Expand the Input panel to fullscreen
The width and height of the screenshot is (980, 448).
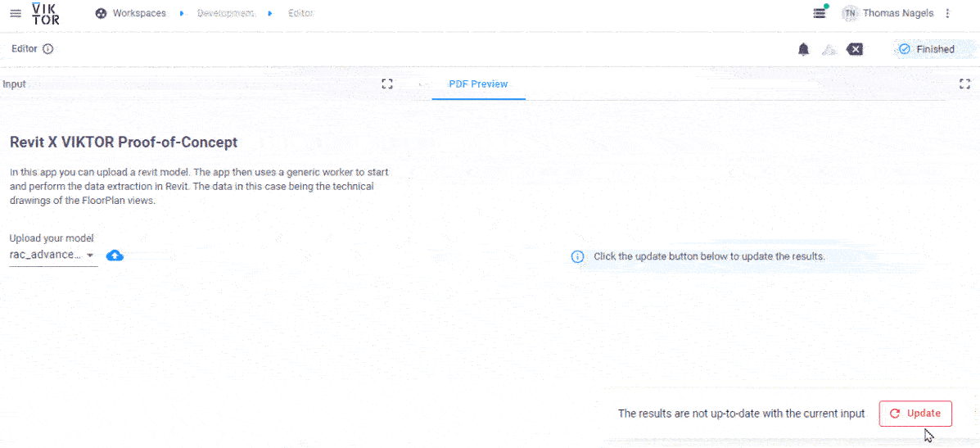click(387, 84)
